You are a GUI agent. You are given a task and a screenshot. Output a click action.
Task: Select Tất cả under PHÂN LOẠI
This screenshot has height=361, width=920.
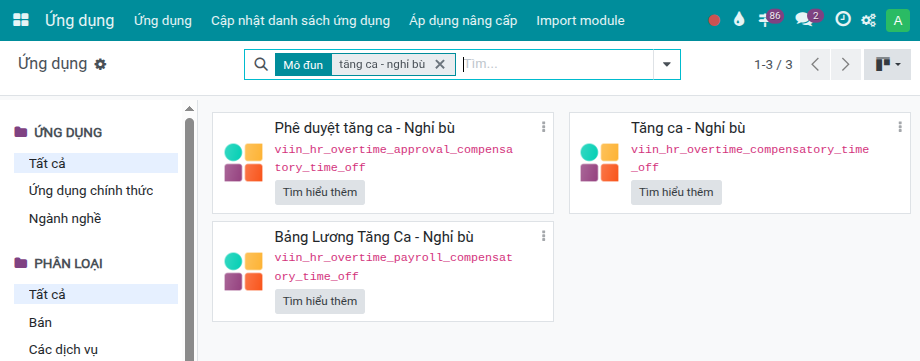[96, 294]
